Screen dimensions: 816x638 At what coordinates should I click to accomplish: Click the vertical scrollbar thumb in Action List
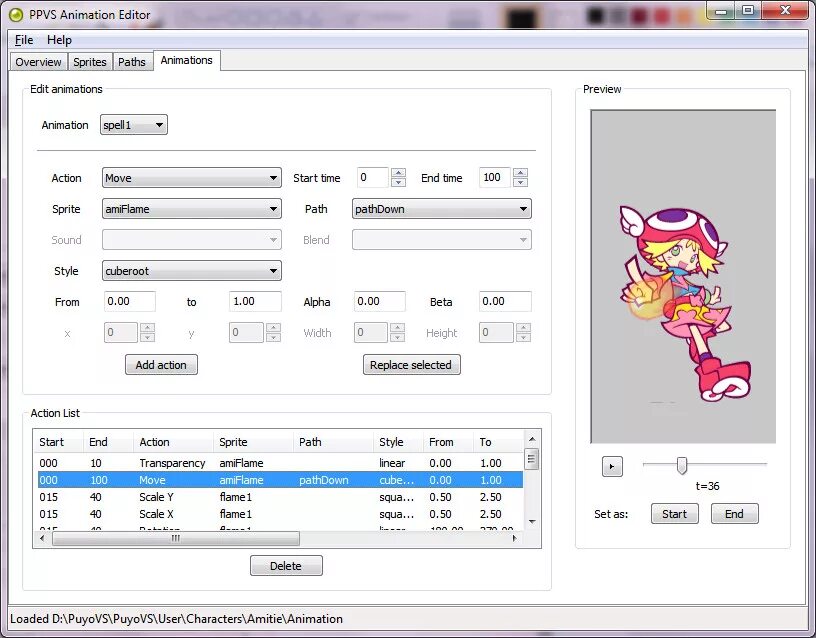(x=532, y=459)
